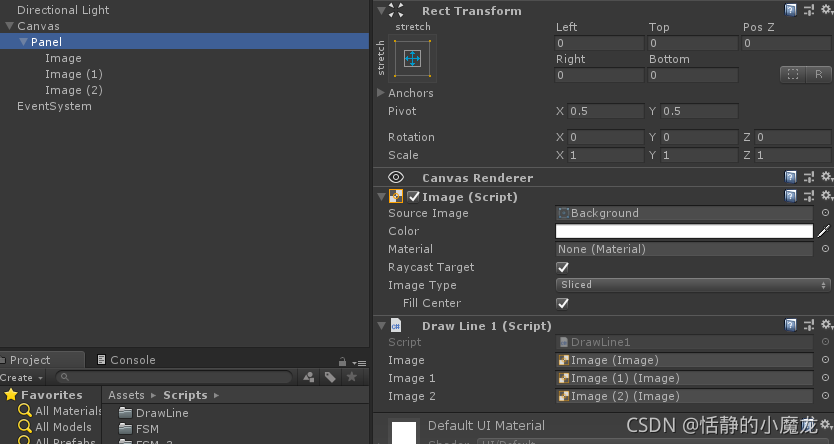
Task: Open Image (Script) gear settings menu
Action: [x=827, y=196]
